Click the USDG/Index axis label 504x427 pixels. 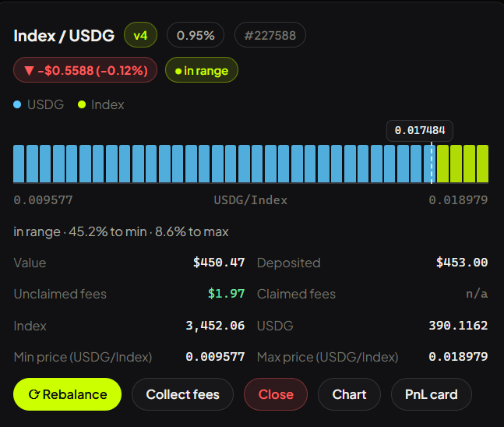[x=251, y=200]
